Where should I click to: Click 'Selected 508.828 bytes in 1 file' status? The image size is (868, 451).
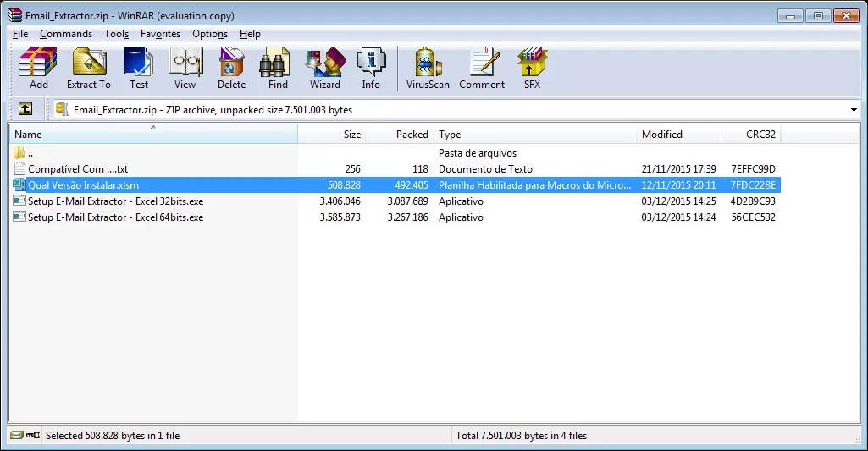point(113,436)
